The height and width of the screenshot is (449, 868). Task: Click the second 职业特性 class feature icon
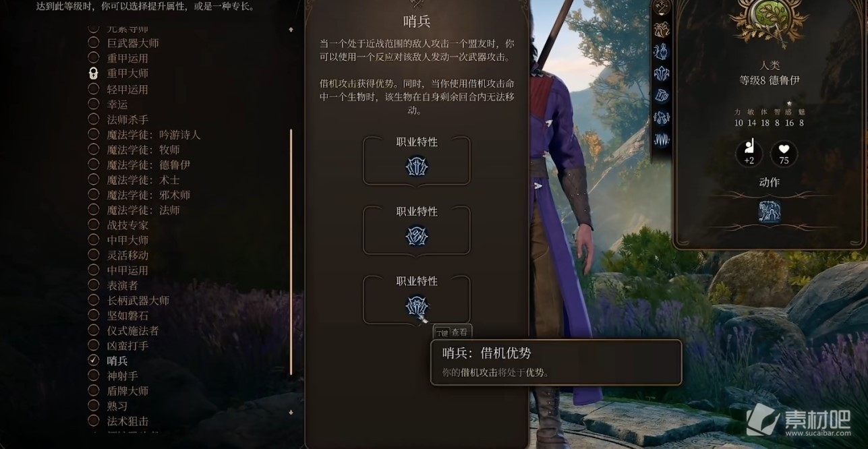point(417,236)
